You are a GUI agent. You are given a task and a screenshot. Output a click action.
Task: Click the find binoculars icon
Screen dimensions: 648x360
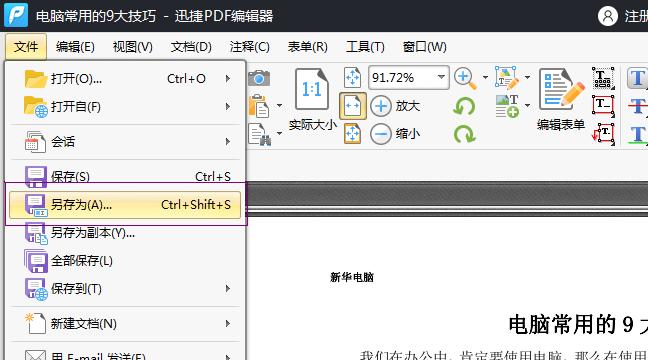(x=260, y=134)
